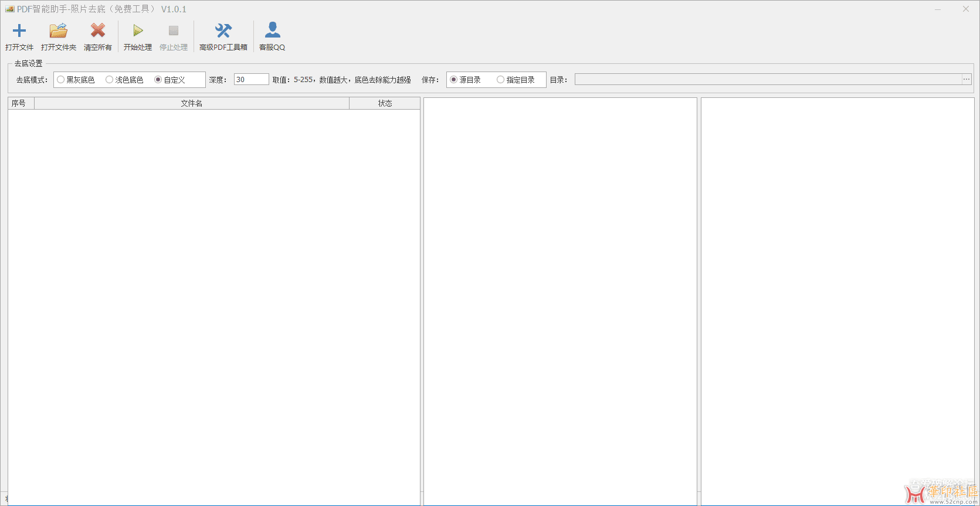Click the 深度 depth value field
Viewport: 980px width, 506px height.
[x=251, y=80]
